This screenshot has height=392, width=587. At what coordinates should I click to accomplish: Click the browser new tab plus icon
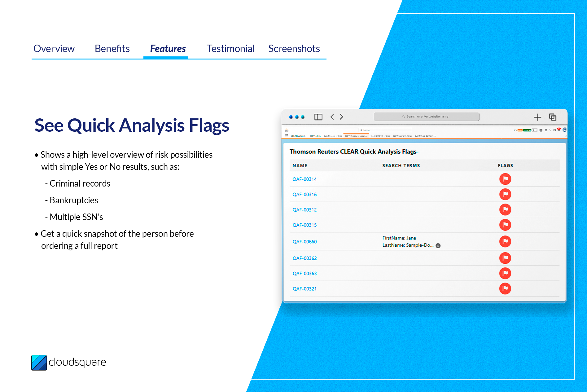click(x=537, y=117)
